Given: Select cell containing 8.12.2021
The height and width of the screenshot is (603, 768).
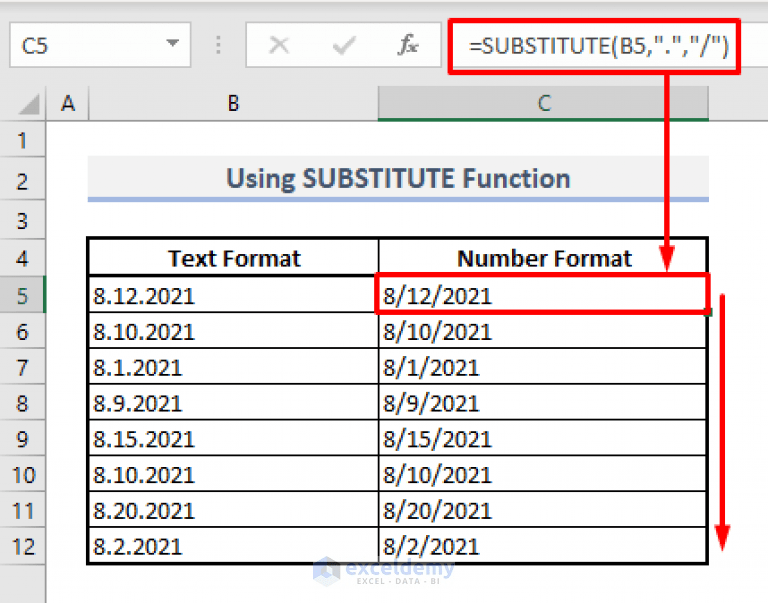Looking at the screenshot, I should [233, 295].
